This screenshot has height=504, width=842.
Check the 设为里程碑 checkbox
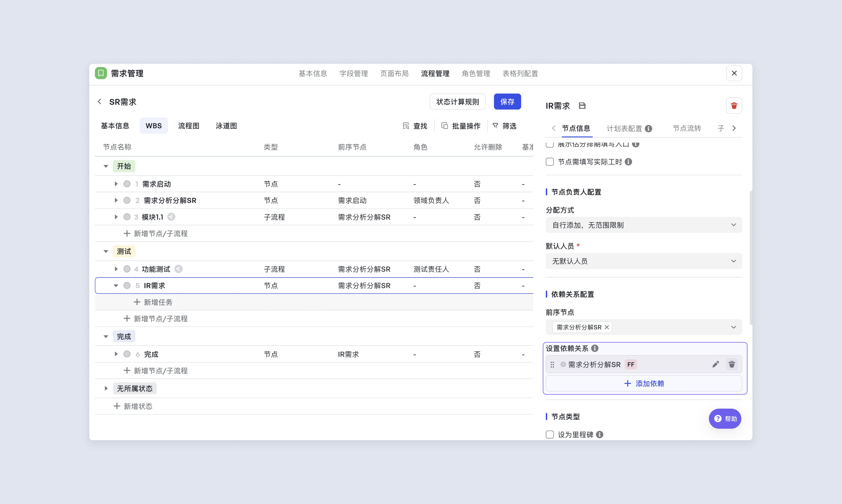550,434
